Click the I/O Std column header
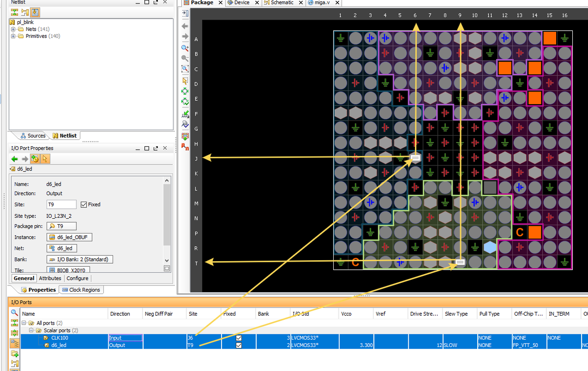The width and height of the screenshot is (588, 371). [x=314, y=314]
